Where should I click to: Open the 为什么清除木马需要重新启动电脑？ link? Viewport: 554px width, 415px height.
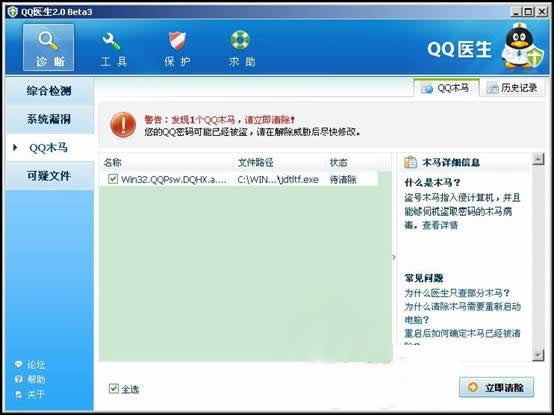coord(462,313)
